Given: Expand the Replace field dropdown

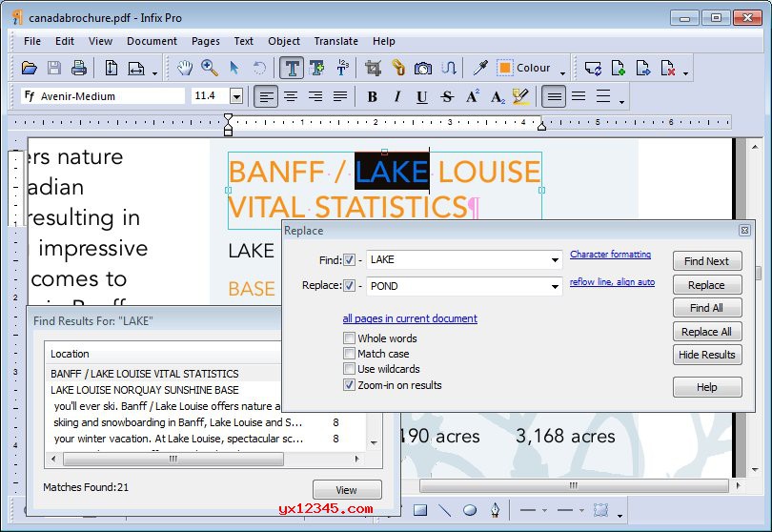Looking at the screenshot, I should tap(555, 287).
